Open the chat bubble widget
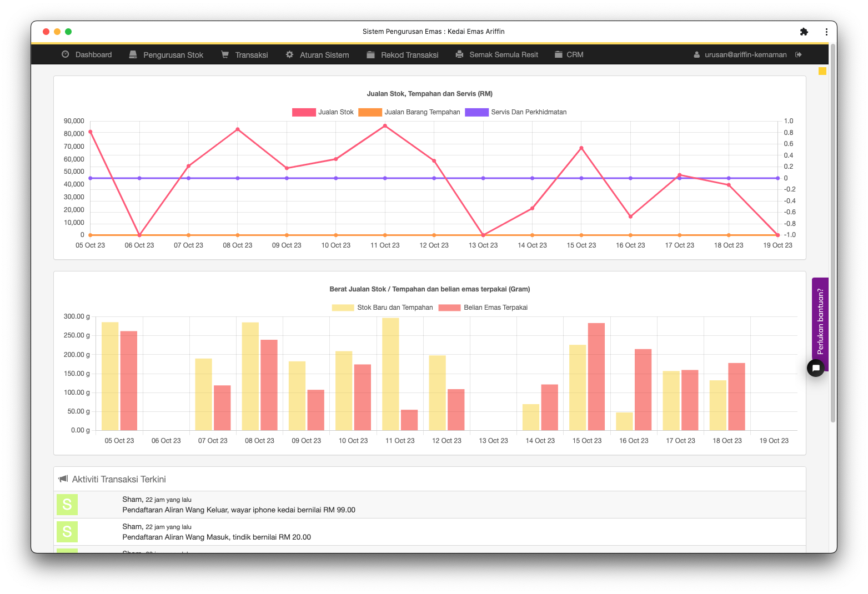The image size is (868, 594). click(815, 368)
